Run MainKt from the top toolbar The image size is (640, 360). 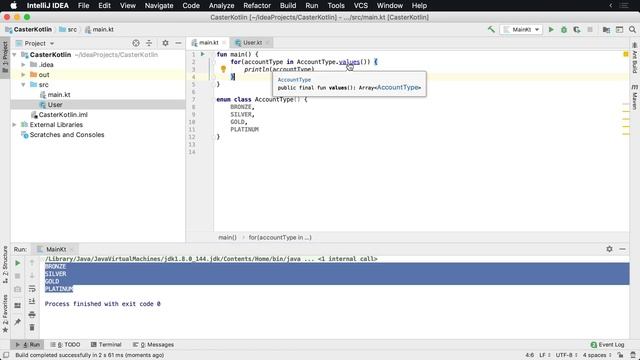[x=551, y=29]
